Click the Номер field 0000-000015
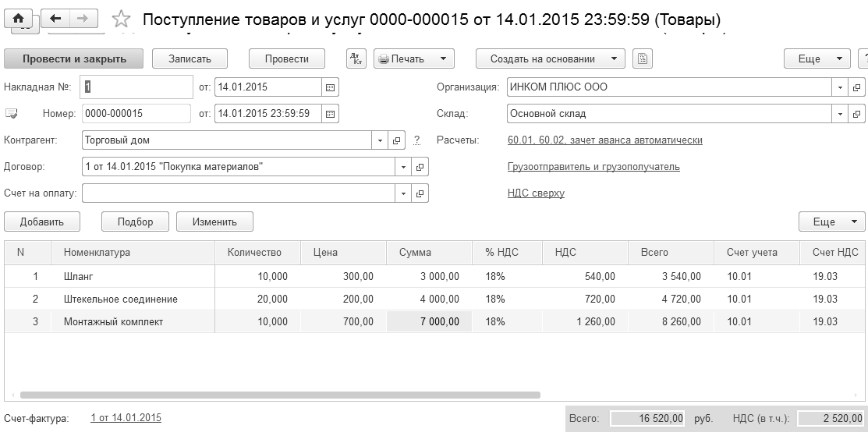The image size is (868, 436). (x=136, y=113)
